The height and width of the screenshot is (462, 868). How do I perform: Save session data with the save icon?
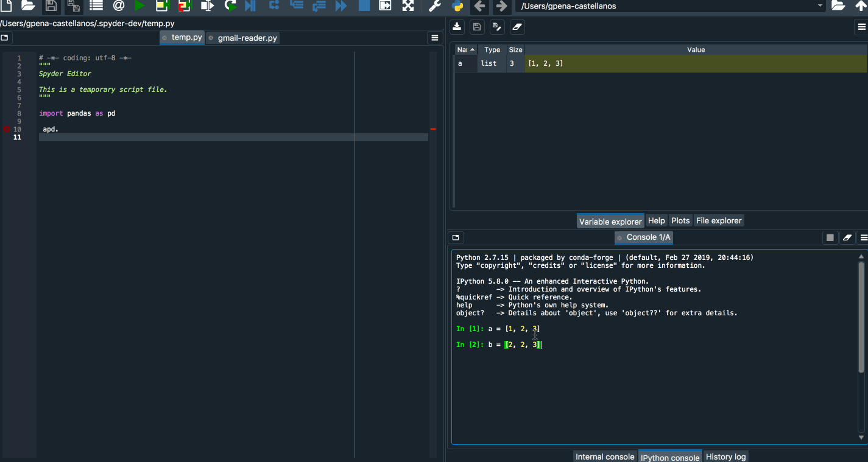(477, 27)
